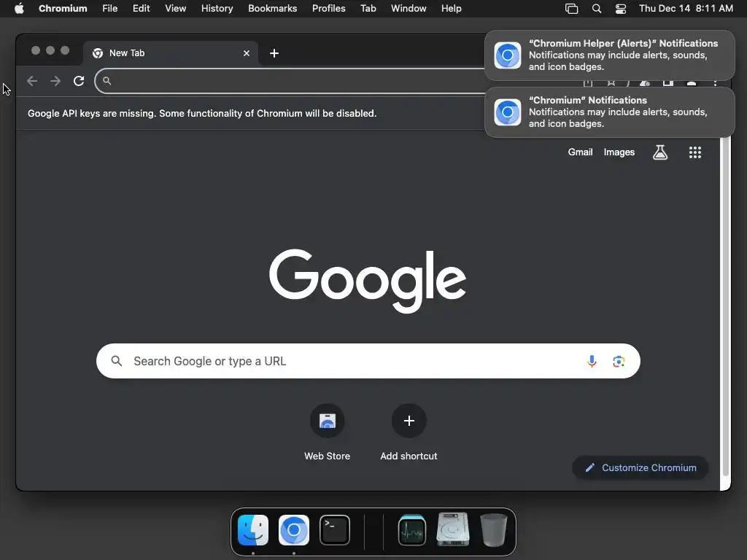Click the browser forward arrow

(x=55, y=81)
